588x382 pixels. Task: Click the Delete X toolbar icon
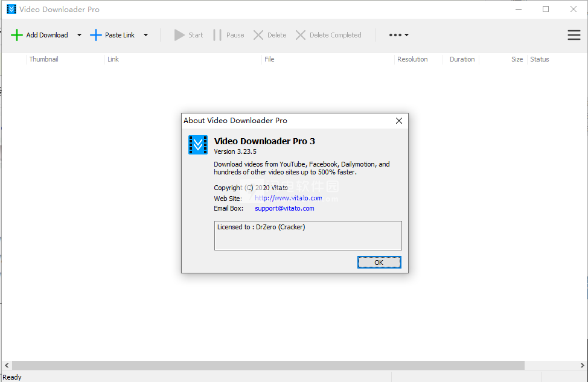tap(258, 35)
